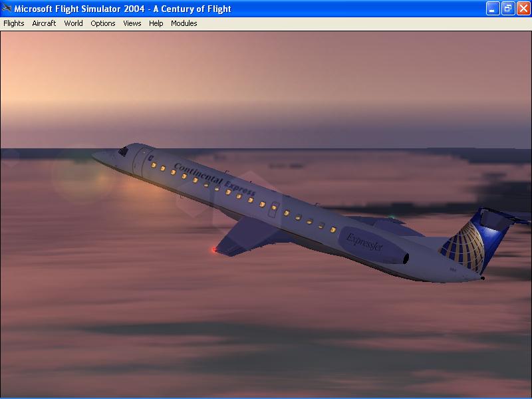Viewport: 532px width, 399px height.
Task: Open the Help menu
Action: tap(156, 23)
